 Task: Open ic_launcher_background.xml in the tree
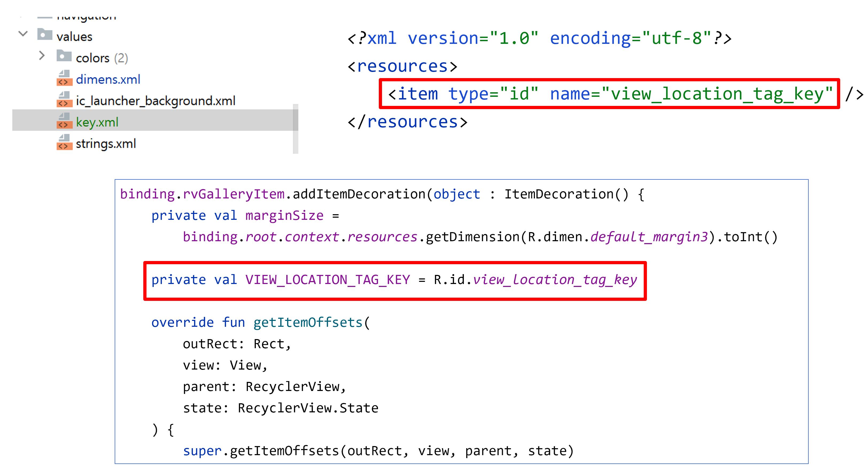coord(155,101)
